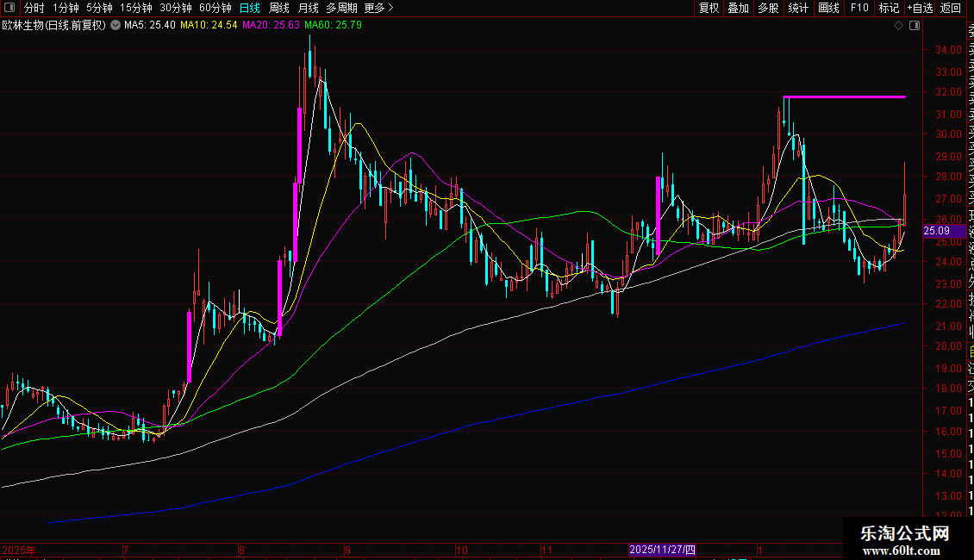
Task: Toggle the right side panel icon in the chart
Action: (x=915, y=26)
